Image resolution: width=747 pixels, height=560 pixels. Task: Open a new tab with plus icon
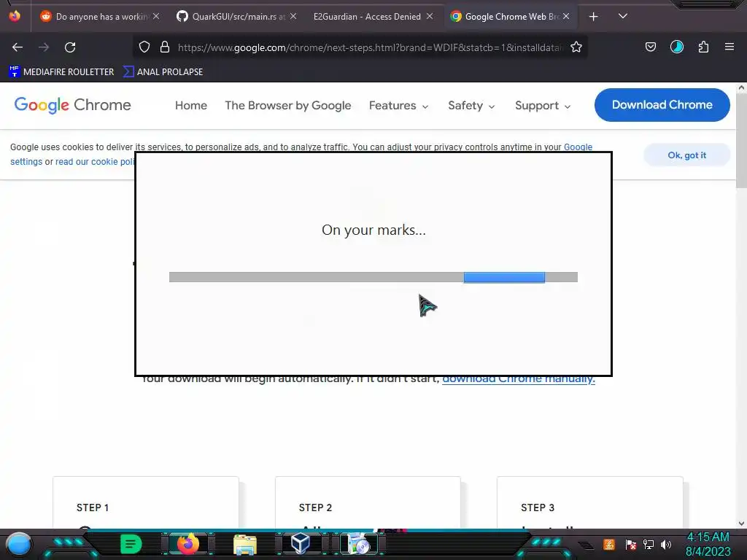[593, 17]
